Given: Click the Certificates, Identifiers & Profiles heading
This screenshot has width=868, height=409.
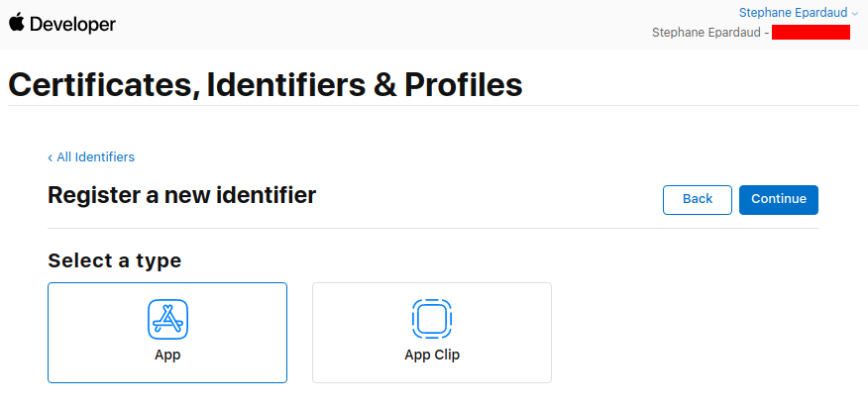Looking at the screenshot, I should point(265,85).
